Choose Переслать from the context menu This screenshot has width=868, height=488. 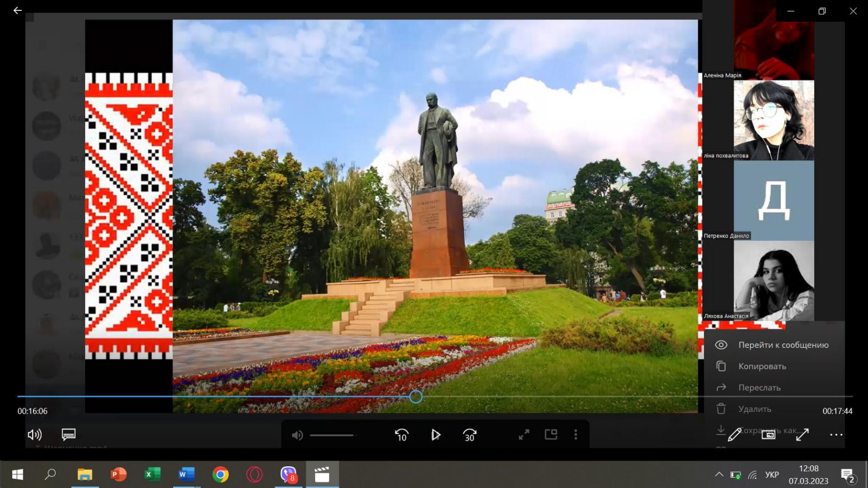(759, 388)
